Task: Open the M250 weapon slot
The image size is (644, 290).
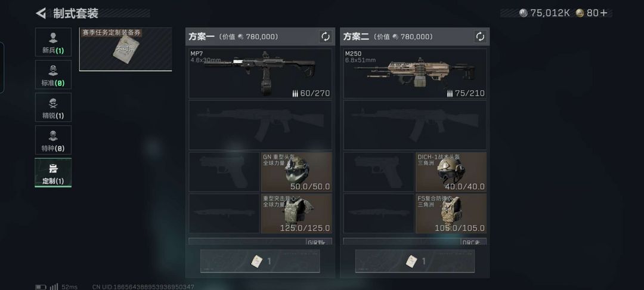Action: (x=415, y=73)
